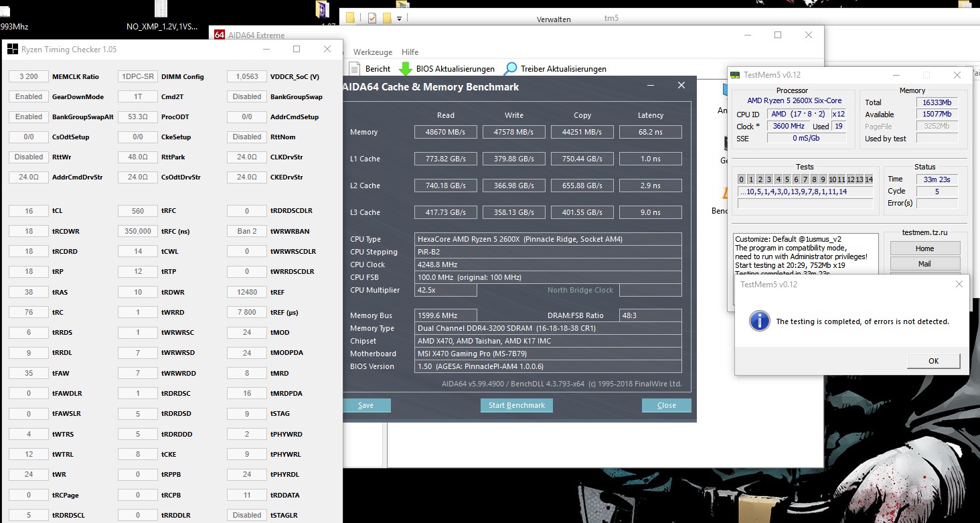Click the Ryzen Timing Checker title bar icon
Screen dimensions: 980x523
[13, 49]
